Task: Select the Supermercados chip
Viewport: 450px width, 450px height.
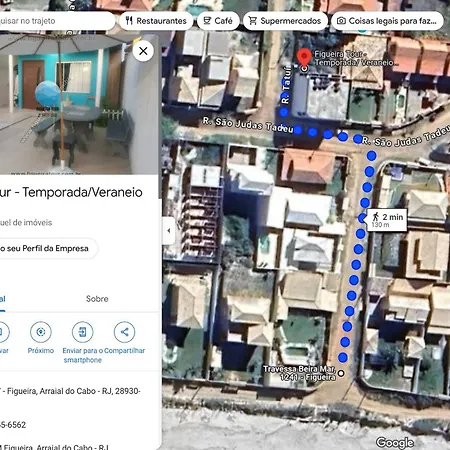Action: tap(285, 21)
